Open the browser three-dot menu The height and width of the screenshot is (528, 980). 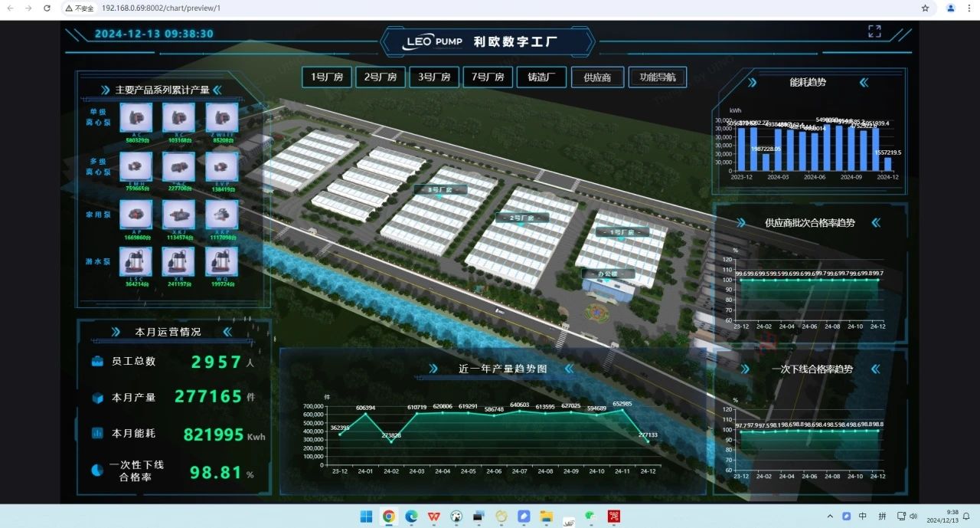[x=970, y=8]
